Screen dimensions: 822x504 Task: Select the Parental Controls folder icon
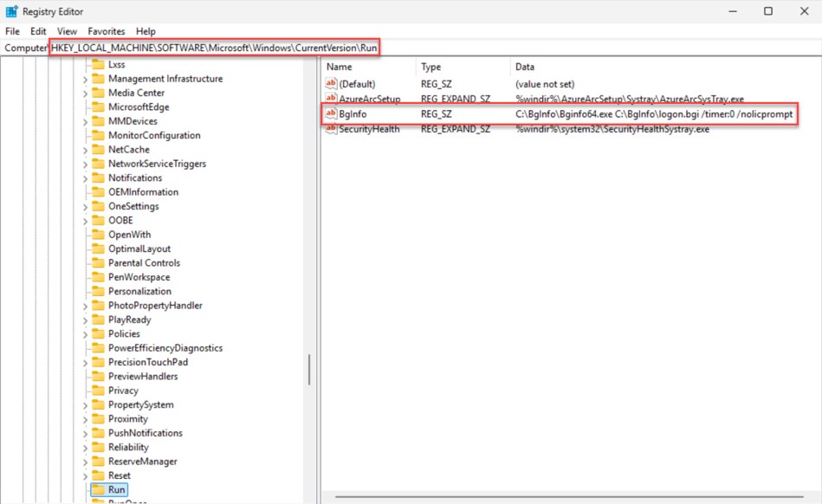pyautogui.click(x=98, y=262)
